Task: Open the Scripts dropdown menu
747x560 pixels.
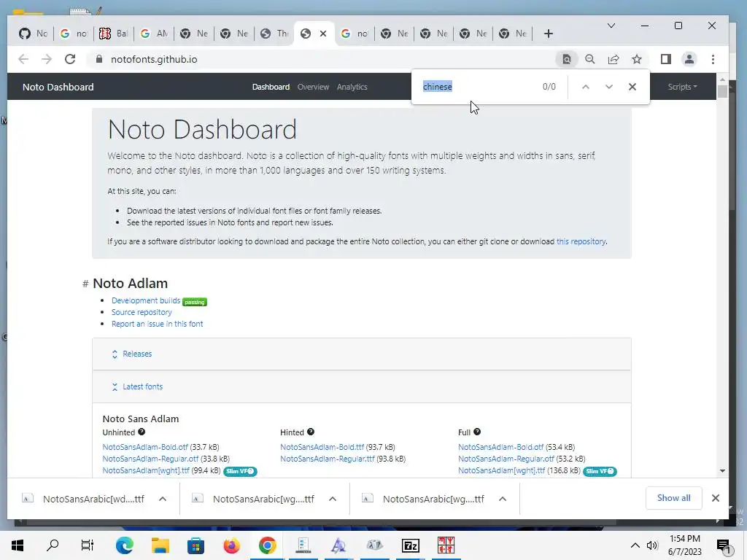Action: pos(682,87)
